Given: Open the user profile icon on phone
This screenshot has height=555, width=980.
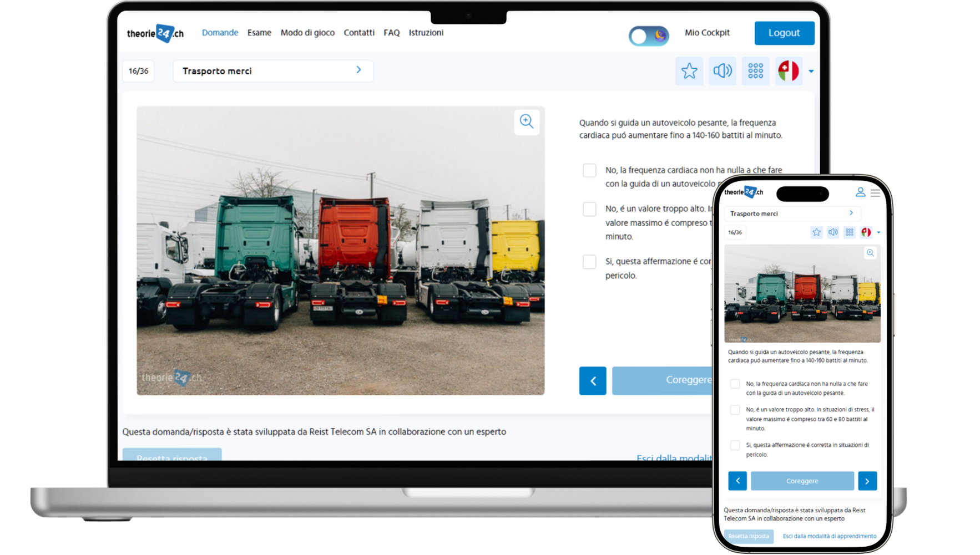Looking at the screenshot, I should tap(860, 192).
